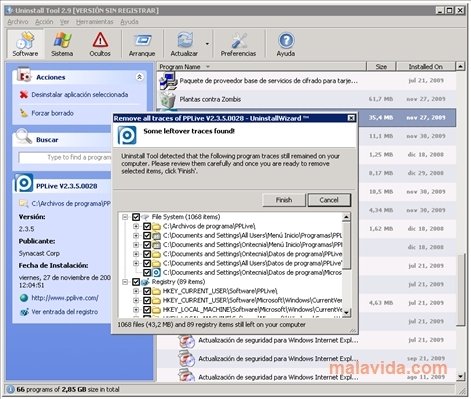Sort by the Size column header

[381, 67]
